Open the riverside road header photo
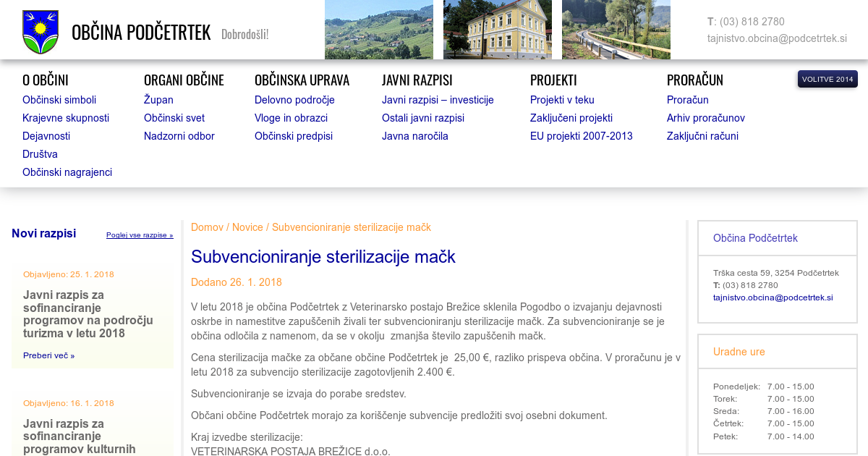This screenshot has height=456, width=868. 616,30
